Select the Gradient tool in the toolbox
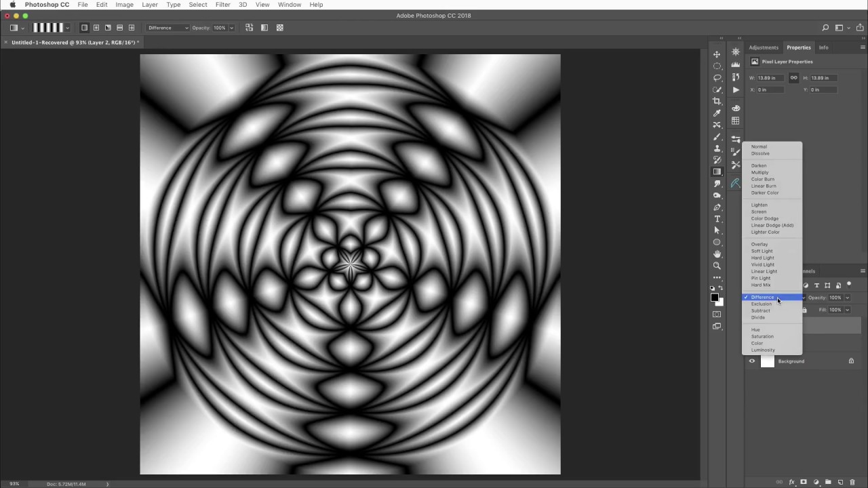Viewport: 868px width, 488px height. tap(717, 172)
